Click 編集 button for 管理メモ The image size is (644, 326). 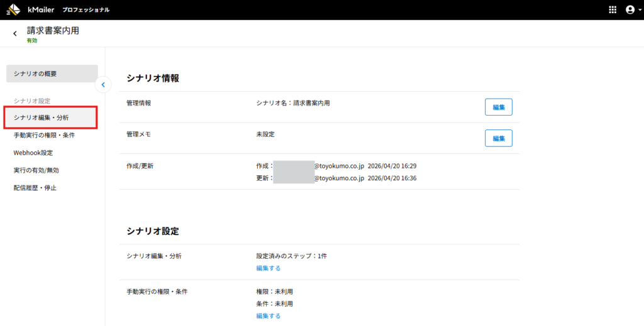pyautogui.click(x=498, y=138)
